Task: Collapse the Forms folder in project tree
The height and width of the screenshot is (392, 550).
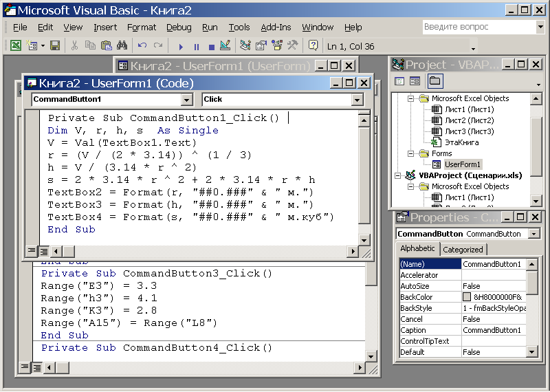Action: (x=410, y=154)
